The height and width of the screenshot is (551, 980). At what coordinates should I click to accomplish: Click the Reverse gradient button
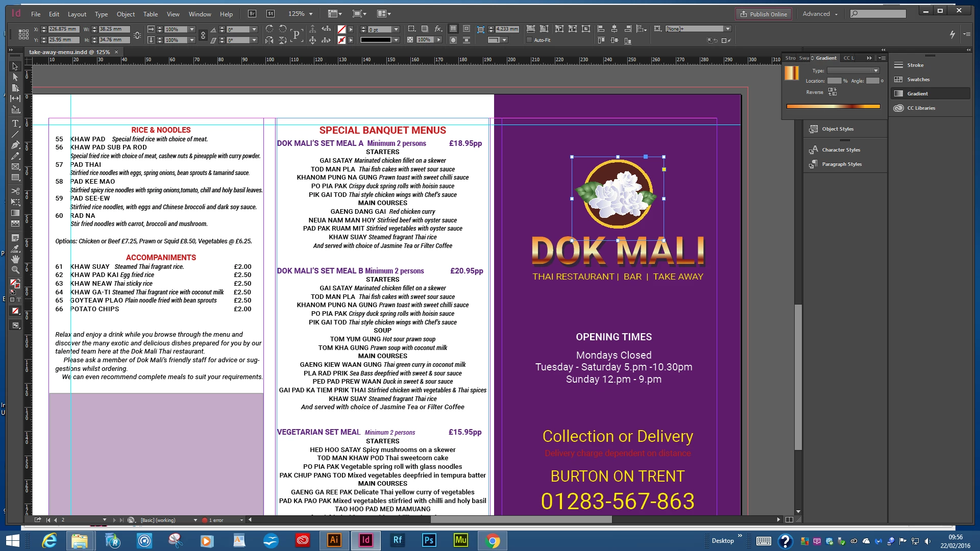tap(832, 92)
